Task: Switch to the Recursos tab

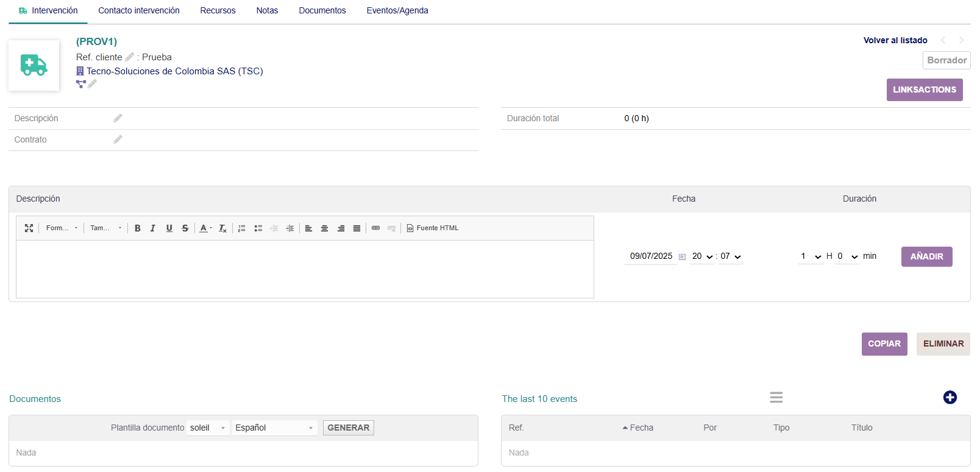Action: coord(218,11)
